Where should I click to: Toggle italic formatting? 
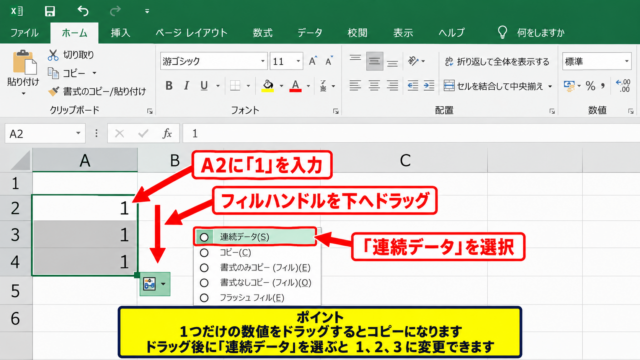click(187, 86)
